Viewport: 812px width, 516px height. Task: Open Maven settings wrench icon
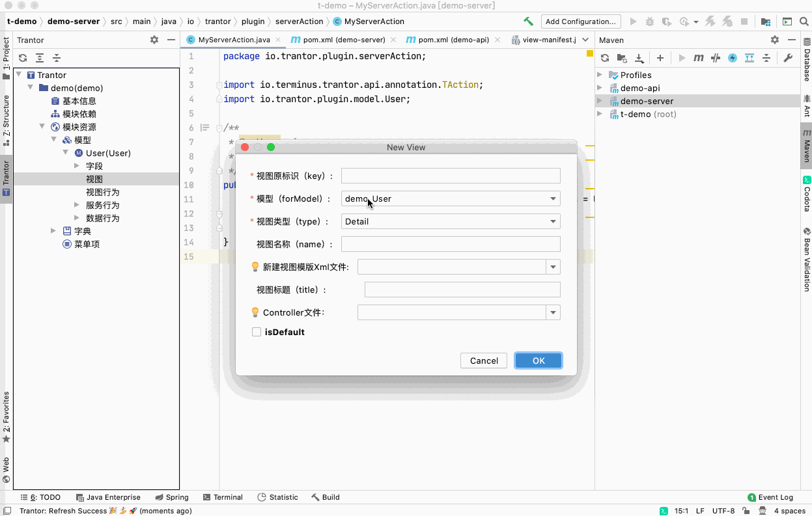[788, 58]
